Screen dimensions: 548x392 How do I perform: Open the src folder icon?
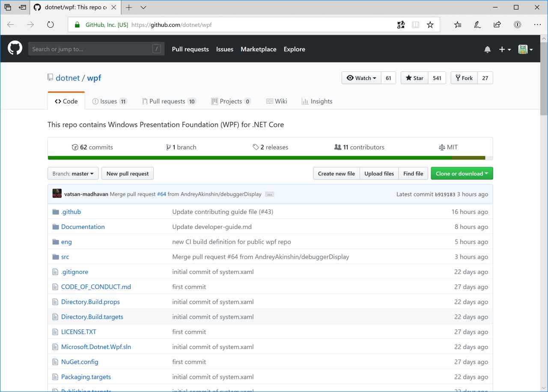[55, 256]
